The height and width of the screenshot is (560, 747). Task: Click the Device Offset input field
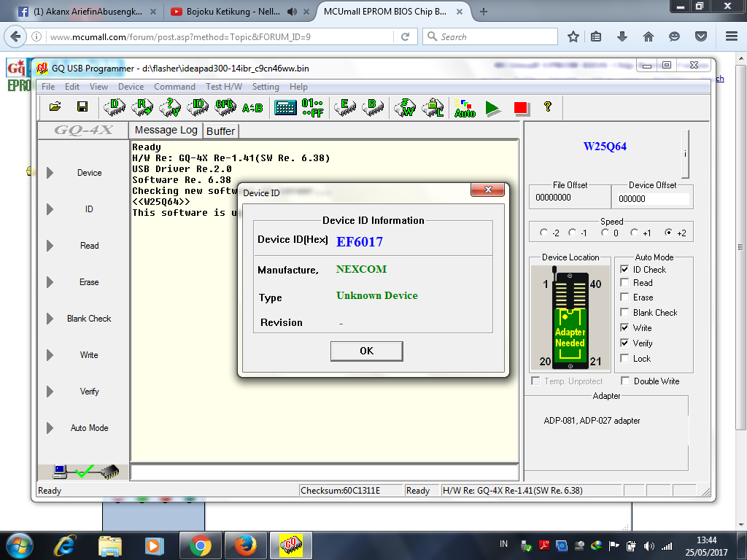point(651,198)
